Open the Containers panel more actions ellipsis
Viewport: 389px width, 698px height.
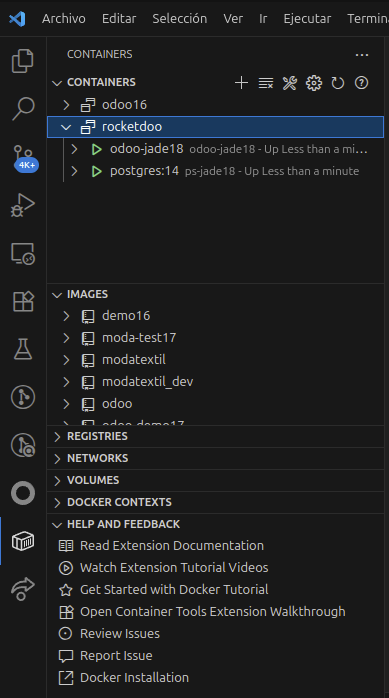(362, 55)
